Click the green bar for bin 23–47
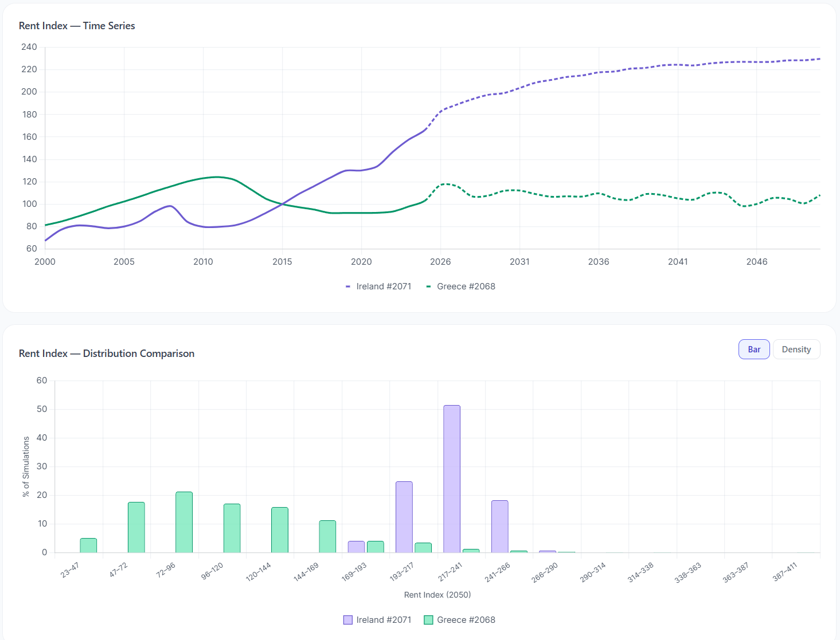840x640 pixels. (x=87, y=544)
